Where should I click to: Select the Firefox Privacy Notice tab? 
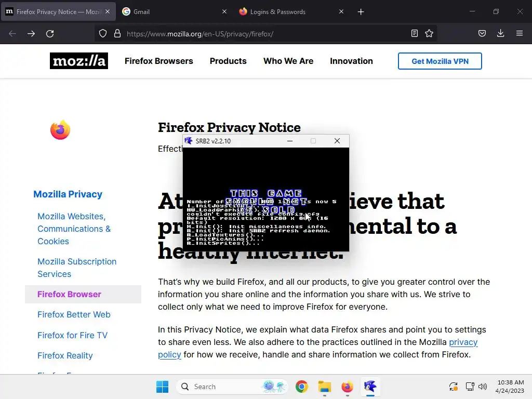pyautogui.click(x=58, y=11)
